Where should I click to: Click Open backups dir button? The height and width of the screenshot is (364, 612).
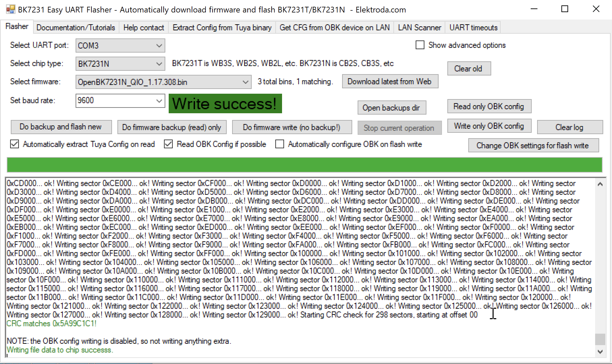(392, 108)
